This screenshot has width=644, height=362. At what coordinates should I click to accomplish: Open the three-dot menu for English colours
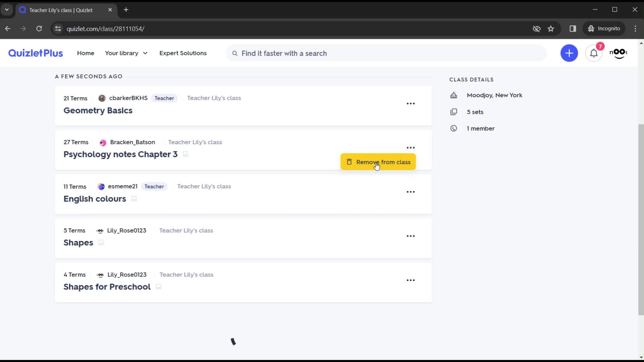(411, 192)
